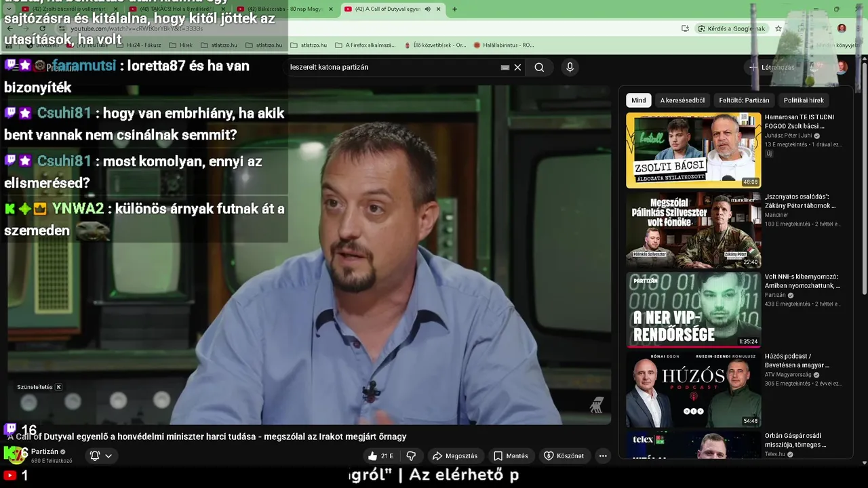This screenshot has height=488, width=868.
Task: Open the 'A Firefox alkalmazá...' bookmark folder
Action: (366, 45)
